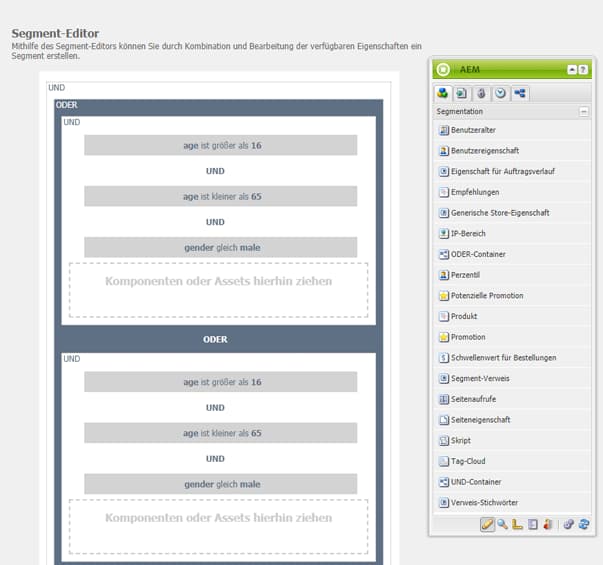This screenshot has height=565, width=603.
Task: Show Client Context person icon
Action: point(548,525)
